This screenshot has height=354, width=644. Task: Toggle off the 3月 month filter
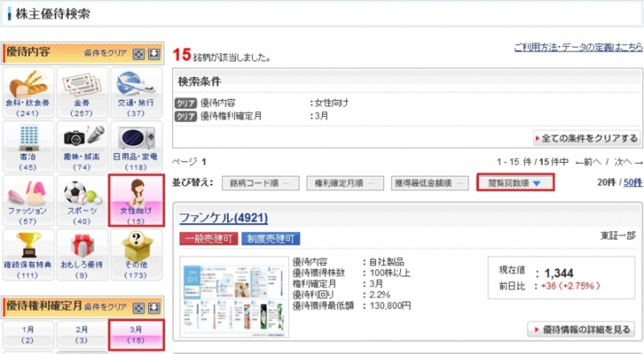click(x=136, y=335)
